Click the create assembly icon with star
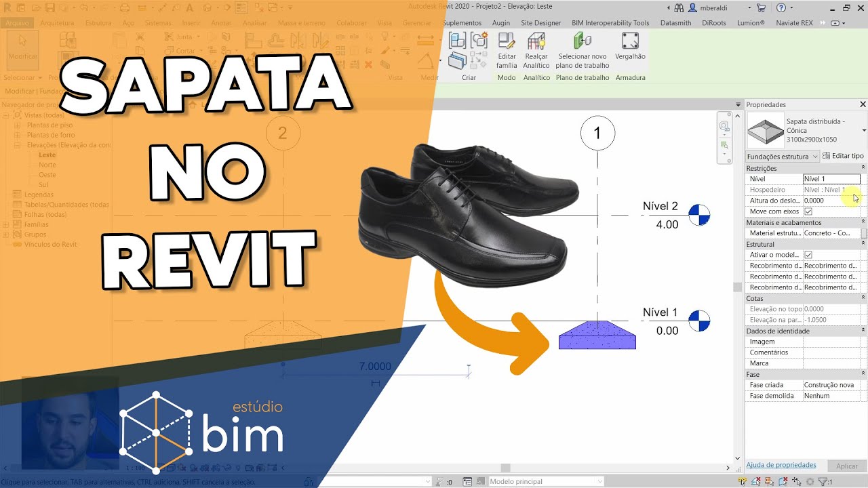868x488 pixels. pyautogui.click(x=479, y=40)
